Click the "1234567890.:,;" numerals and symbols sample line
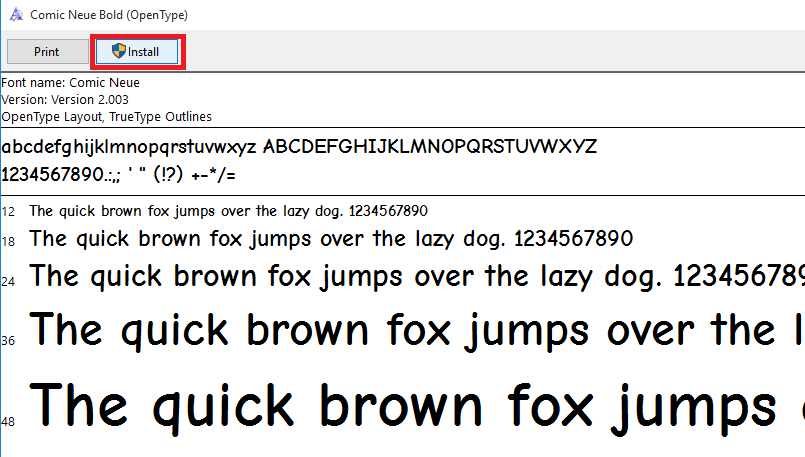Viewport: 805px width, 457px height. [x=118, y=175]
